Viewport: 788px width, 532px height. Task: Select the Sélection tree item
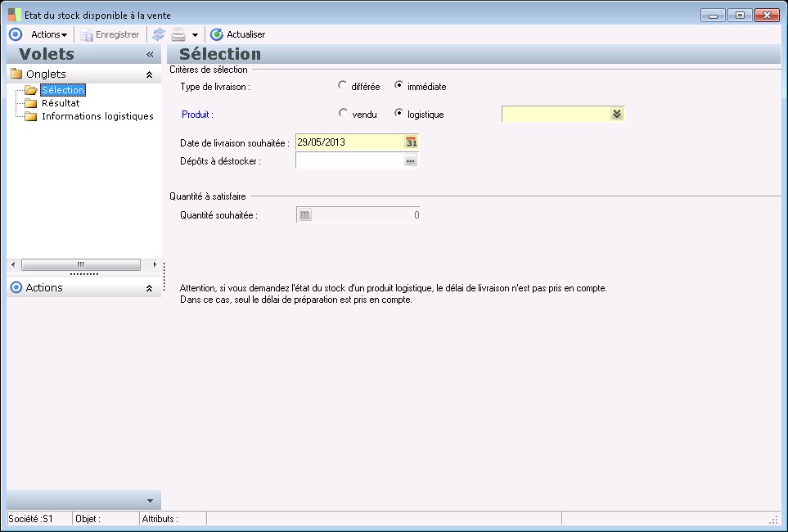[63, 90]
